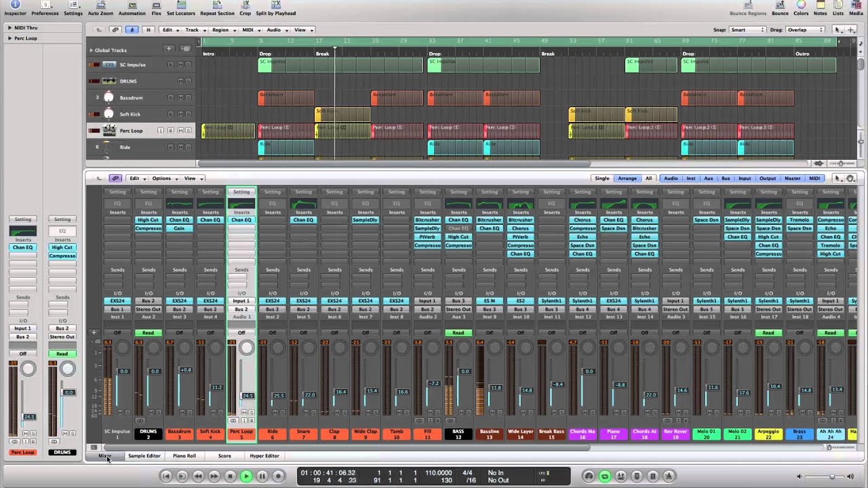Toggle the MIDI channel filter button in mixer
868x488 pixels.
(x=814, y=178)
